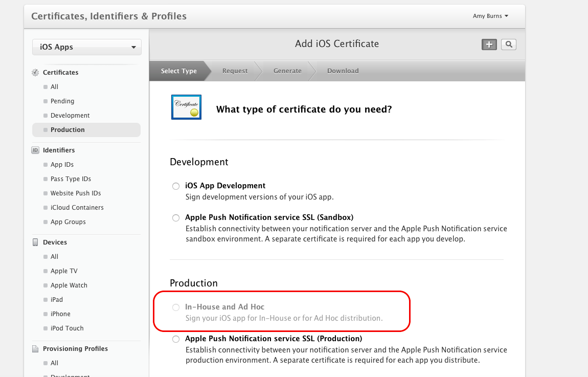Click the certificate image thumbnail

pos(186,107)
